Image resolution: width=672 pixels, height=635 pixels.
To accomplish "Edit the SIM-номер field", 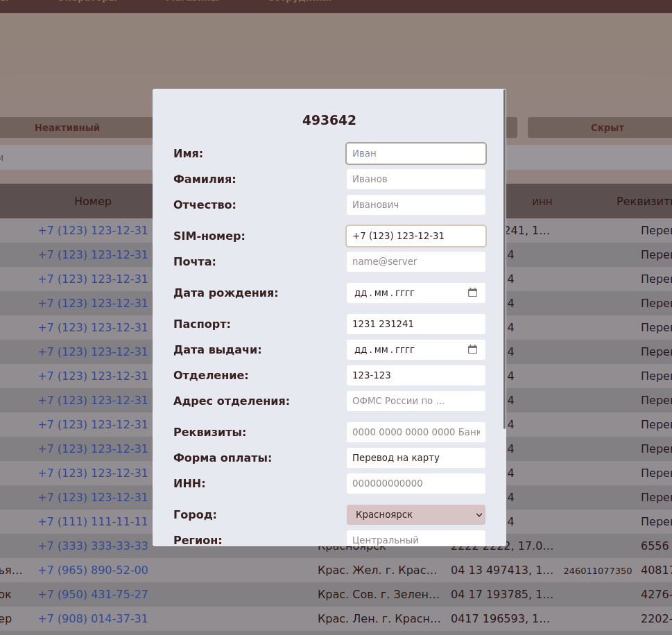I will 415,236.
